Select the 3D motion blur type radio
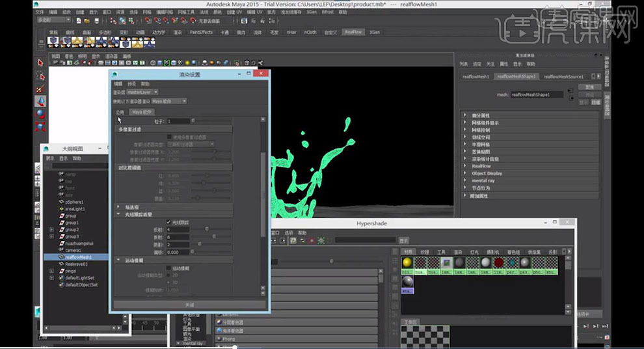Screen dimensions: 644x349 [x=168, y=283]
